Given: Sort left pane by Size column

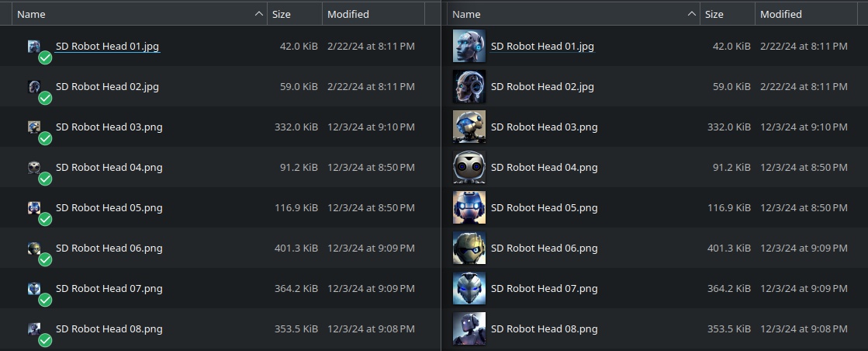Looking at the screenshot, I should point(295,15).
